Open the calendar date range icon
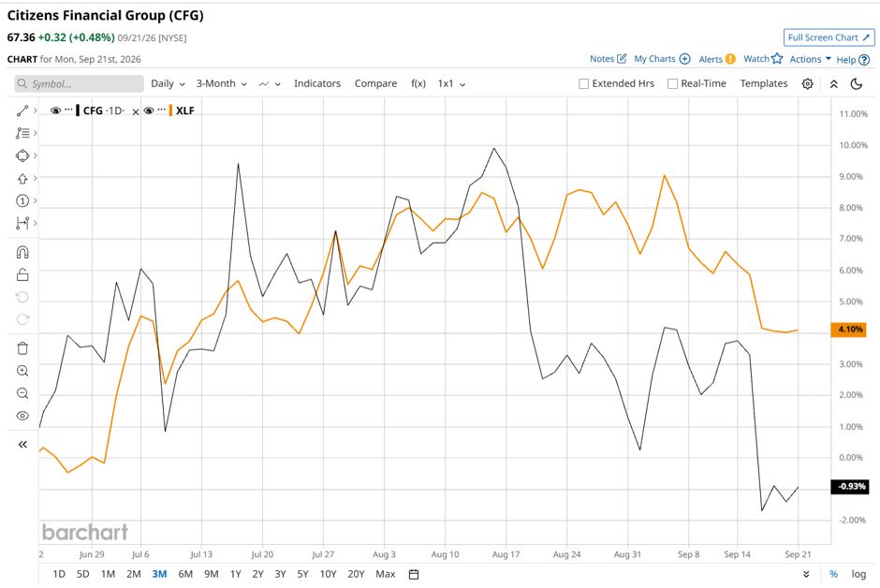 pyautogui.click(x=414, y=574)
